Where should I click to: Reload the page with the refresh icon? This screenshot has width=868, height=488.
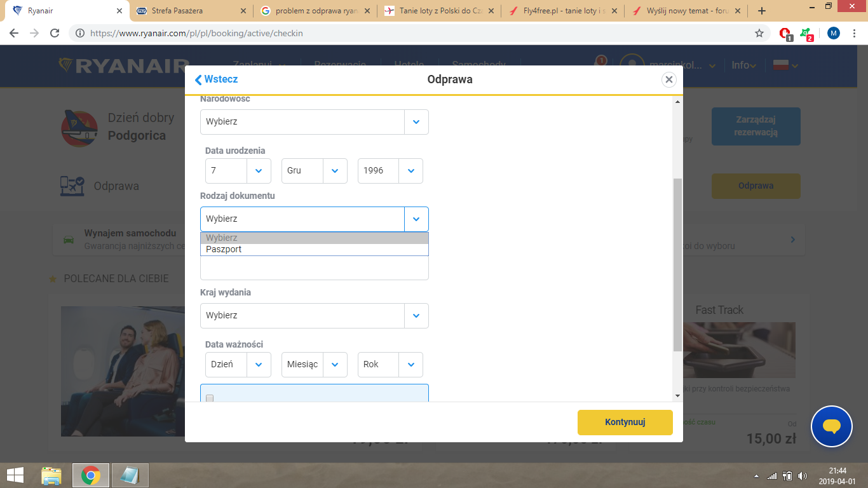click(55, 33)
